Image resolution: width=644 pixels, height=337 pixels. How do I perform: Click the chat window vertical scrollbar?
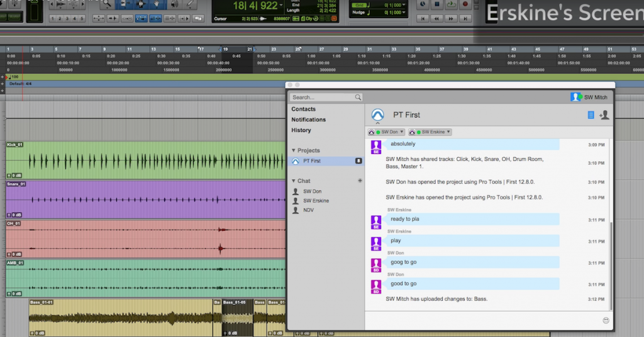pyautogui.click(x=611, y=265)
